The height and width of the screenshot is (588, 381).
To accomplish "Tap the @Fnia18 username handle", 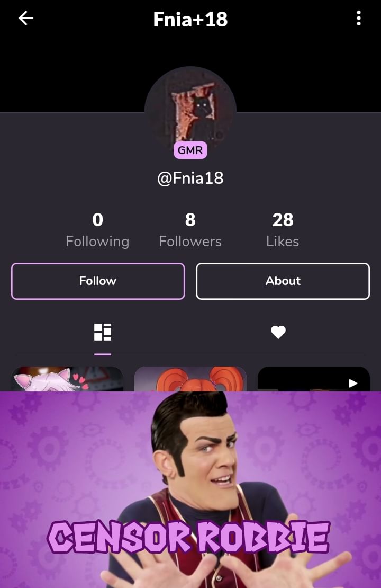I will [x=190, y=178].
